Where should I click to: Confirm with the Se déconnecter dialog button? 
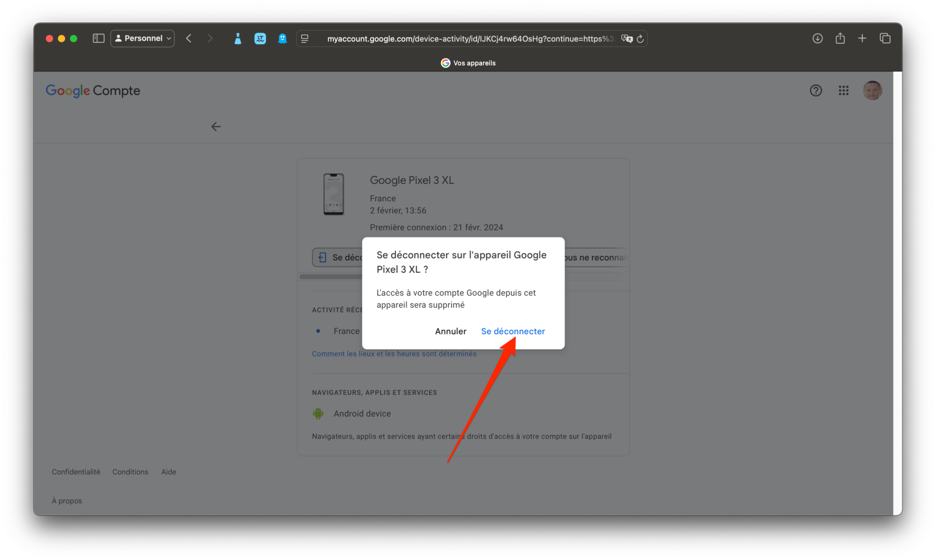pyautogui.click(x=513, y=331)
